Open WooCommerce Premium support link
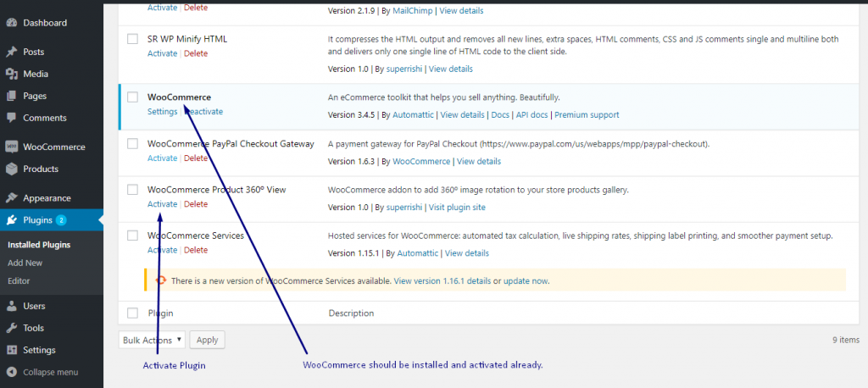 (x=587, y=115)
